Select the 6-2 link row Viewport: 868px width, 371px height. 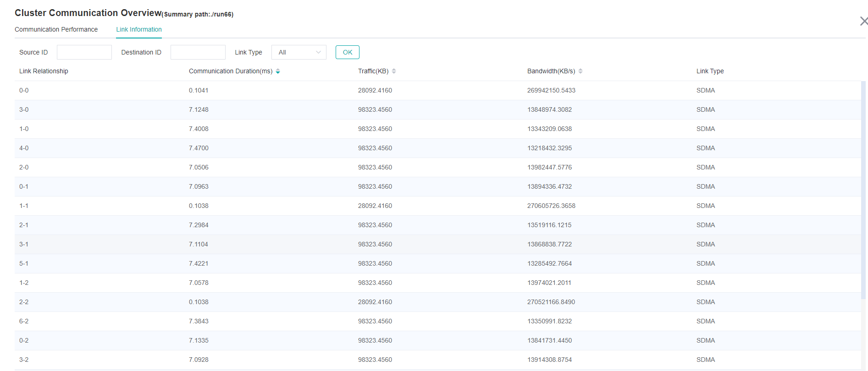(x=24, y=322)
